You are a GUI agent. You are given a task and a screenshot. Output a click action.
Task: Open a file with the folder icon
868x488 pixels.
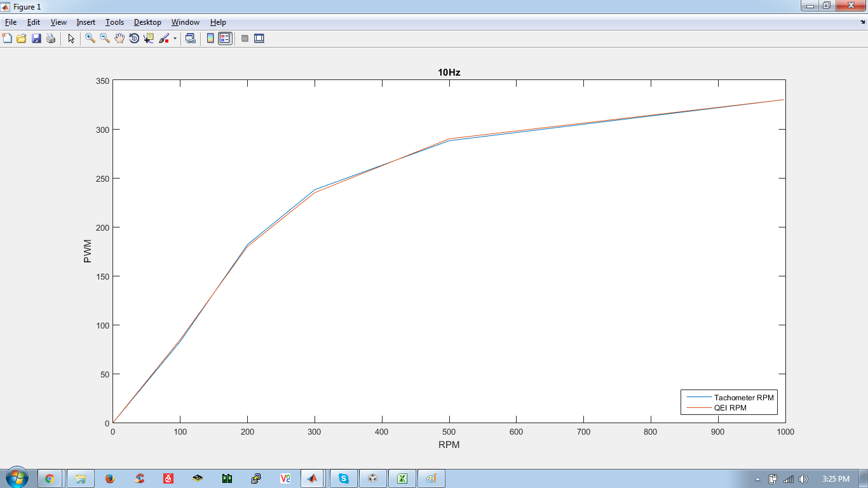pos(22,38)
